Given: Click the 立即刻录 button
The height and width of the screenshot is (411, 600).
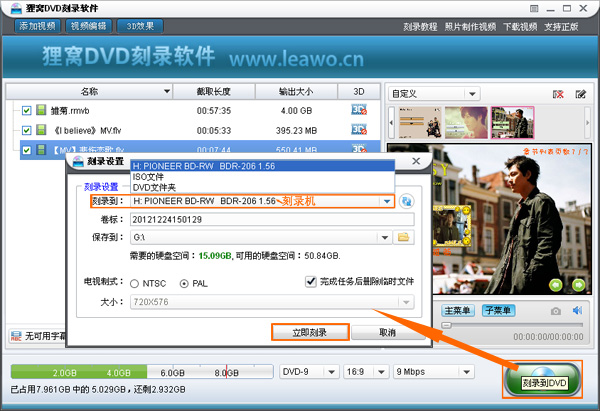Looking at the screenshot, I should coord(310,332).
